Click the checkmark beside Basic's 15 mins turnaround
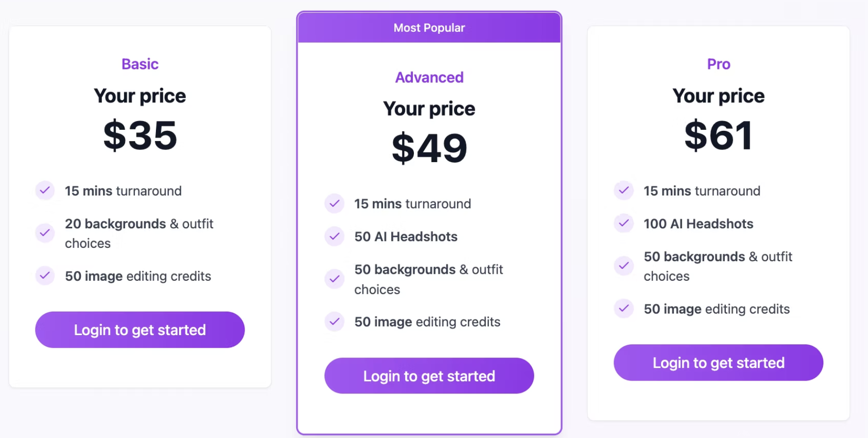 tap(45, 191)
